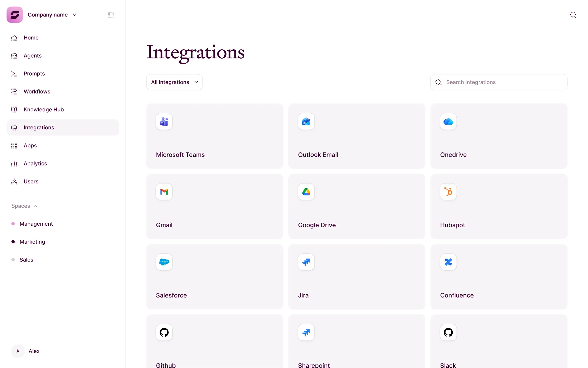The image size is (588, 368).
Task: Open the All integrations filter dropdown
Action: pyautogui.click(x=174, y=82)
